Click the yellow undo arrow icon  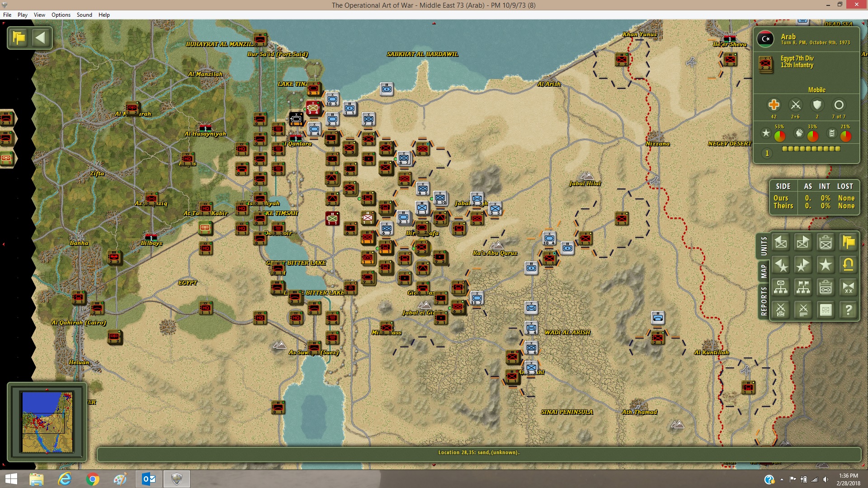point(848,265)
